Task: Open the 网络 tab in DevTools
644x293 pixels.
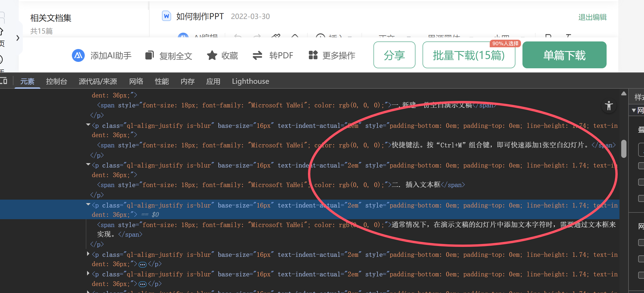Action: pos(136,81)
